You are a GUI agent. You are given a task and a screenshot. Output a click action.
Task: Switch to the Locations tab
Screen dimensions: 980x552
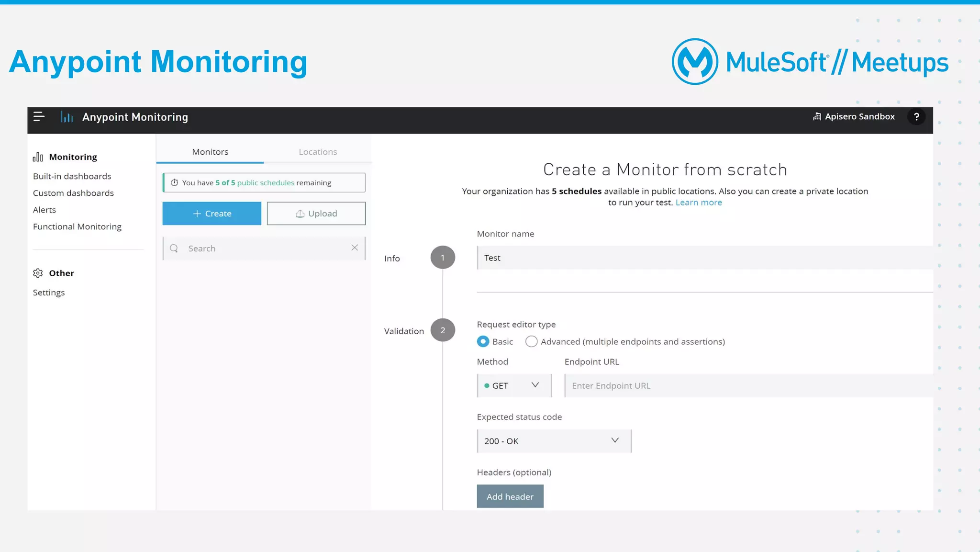318,152
